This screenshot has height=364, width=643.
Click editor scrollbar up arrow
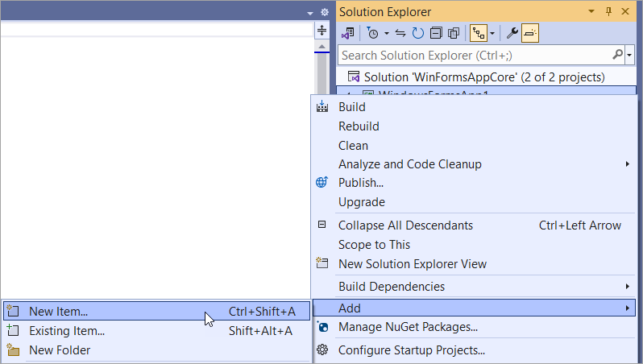click(x=322, y=46)
